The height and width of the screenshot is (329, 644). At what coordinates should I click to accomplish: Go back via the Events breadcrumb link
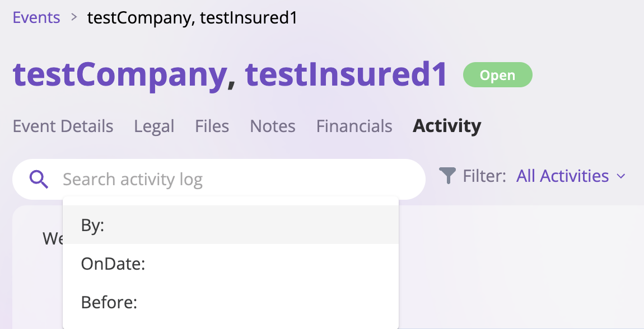36,17
